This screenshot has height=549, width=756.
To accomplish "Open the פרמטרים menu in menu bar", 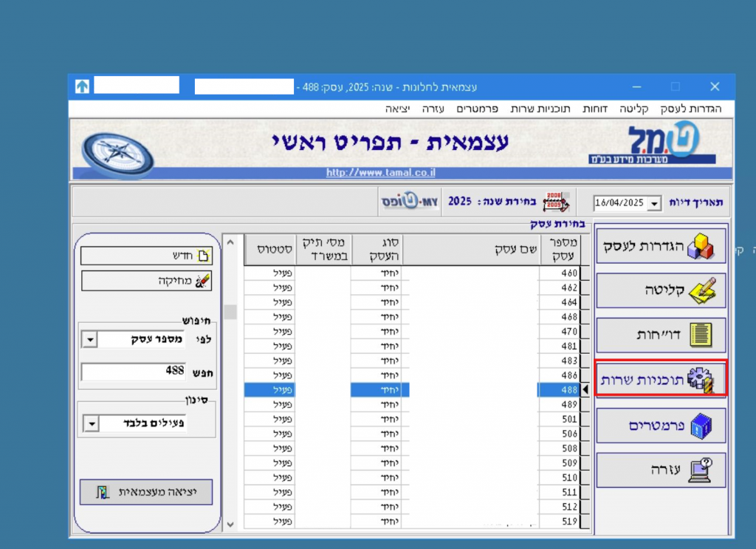I will (477, 109).
